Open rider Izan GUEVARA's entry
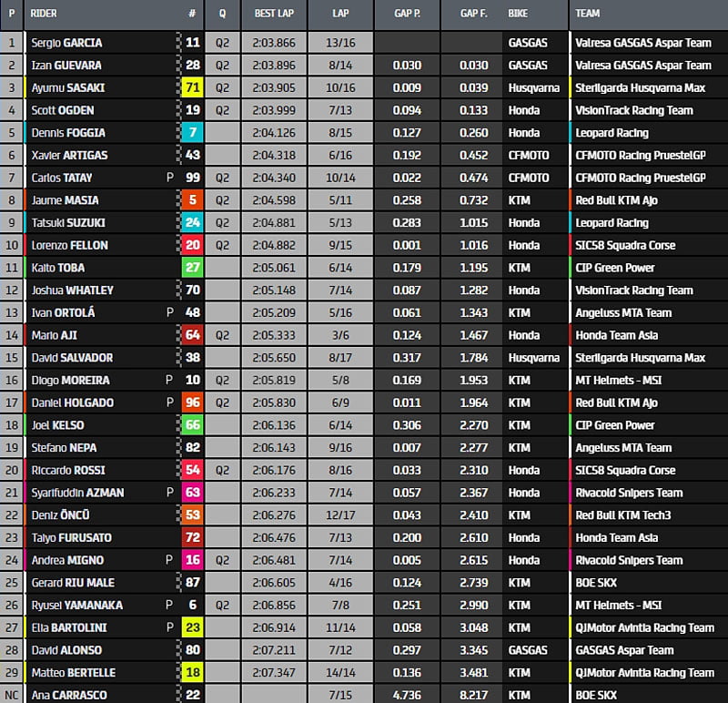 pyautogui.click(x=66, y=65)
